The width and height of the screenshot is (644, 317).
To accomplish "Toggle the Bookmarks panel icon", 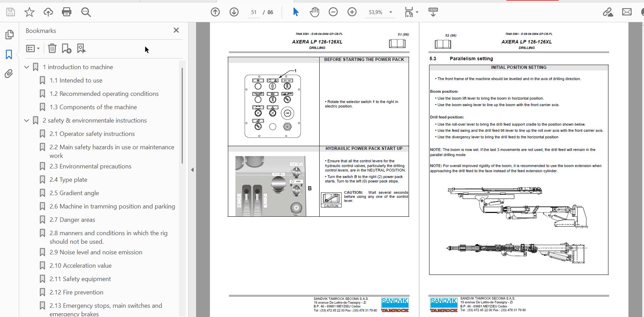I will 9,54.
